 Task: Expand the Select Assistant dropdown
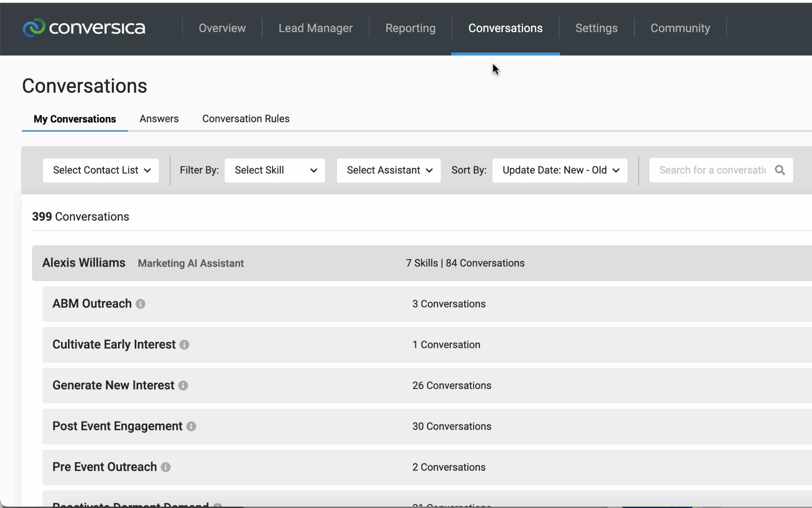click(389, 170)
